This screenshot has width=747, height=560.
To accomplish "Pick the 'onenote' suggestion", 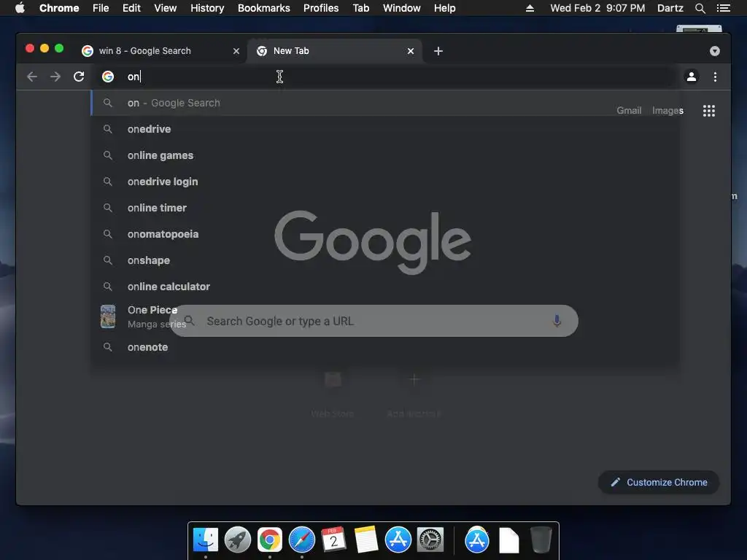I will [x=385, y=347].
